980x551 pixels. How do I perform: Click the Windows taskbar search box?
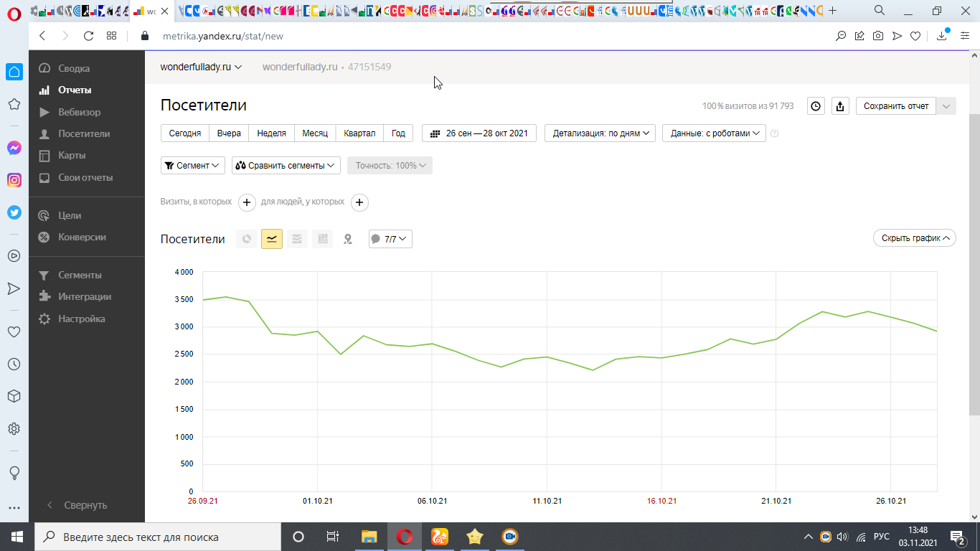[158, 537]
